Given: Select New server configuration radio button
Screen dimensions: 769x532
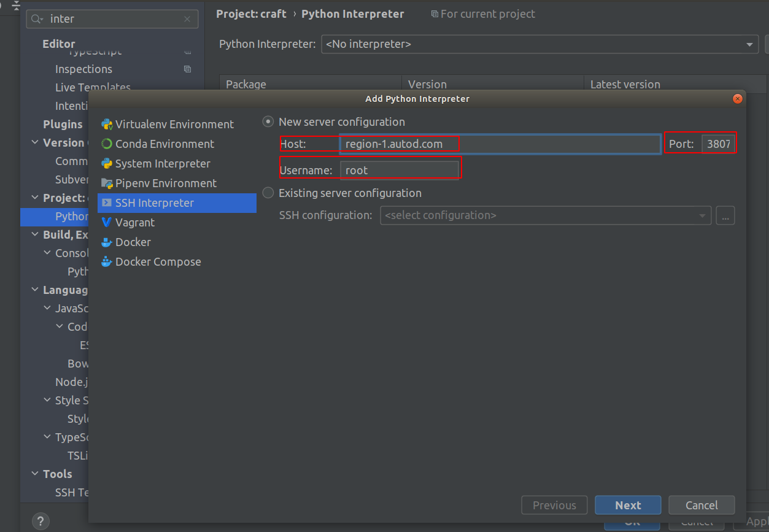Looking at the screenshot, I should pos(268,122).
